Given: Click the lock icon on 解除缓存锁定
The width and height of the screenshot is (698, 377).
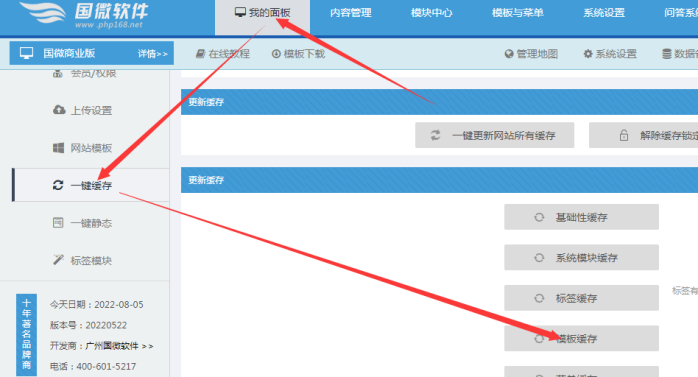Looking at the screenshot, I should pos(624,135).
